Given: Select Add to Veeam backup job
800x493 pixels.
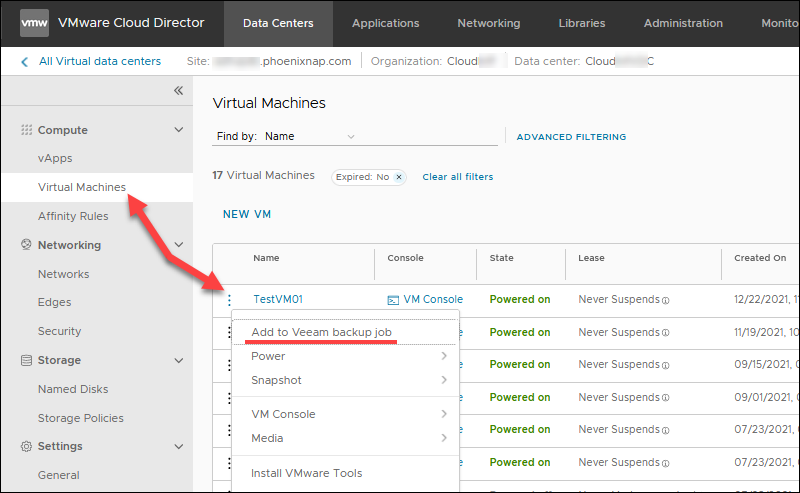Looking at the screenshot, I should [x=321, y=332].
